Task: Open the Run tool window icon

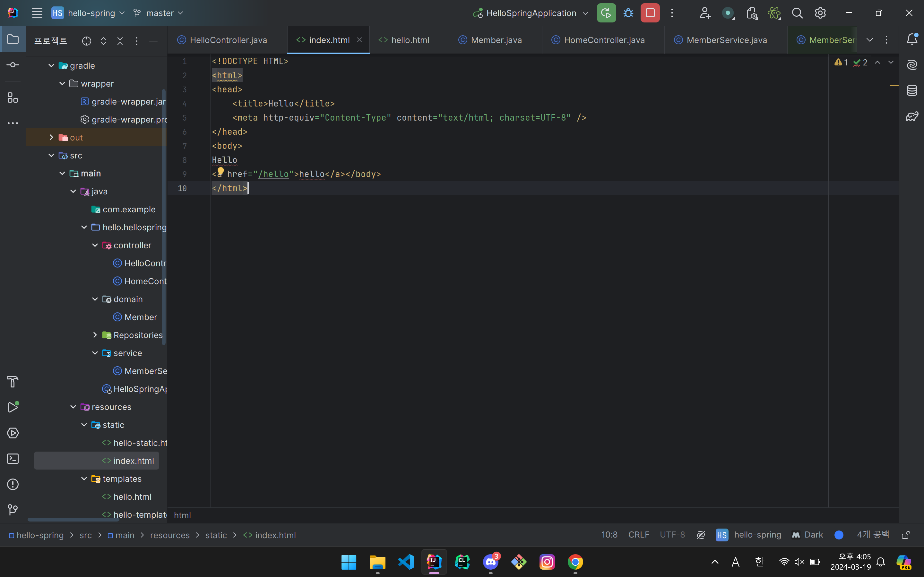Action: coord(13,407)
